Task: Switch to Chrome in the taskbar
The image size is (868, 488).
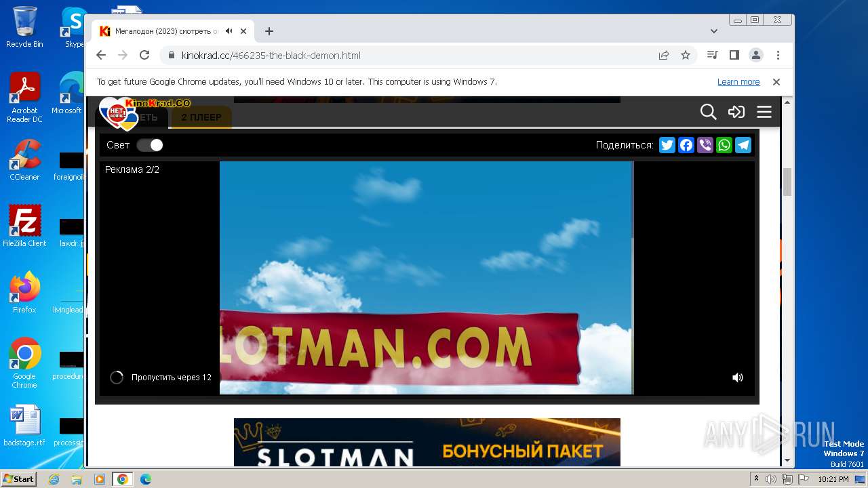Action: tap(123, 479)
